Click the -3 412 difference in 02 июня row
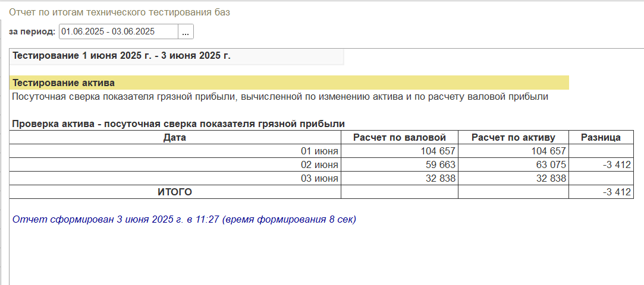 tap(601, 165)
